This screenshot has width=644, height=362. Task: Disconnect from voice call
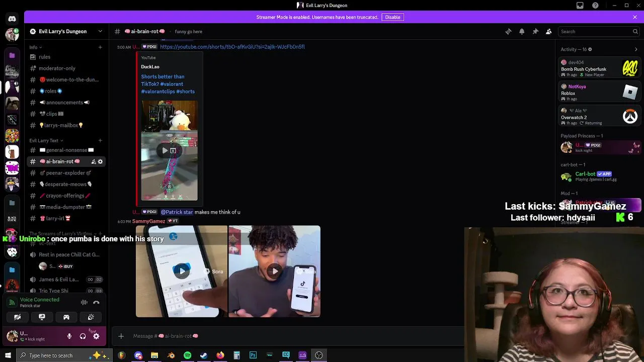tap(96, 303)
